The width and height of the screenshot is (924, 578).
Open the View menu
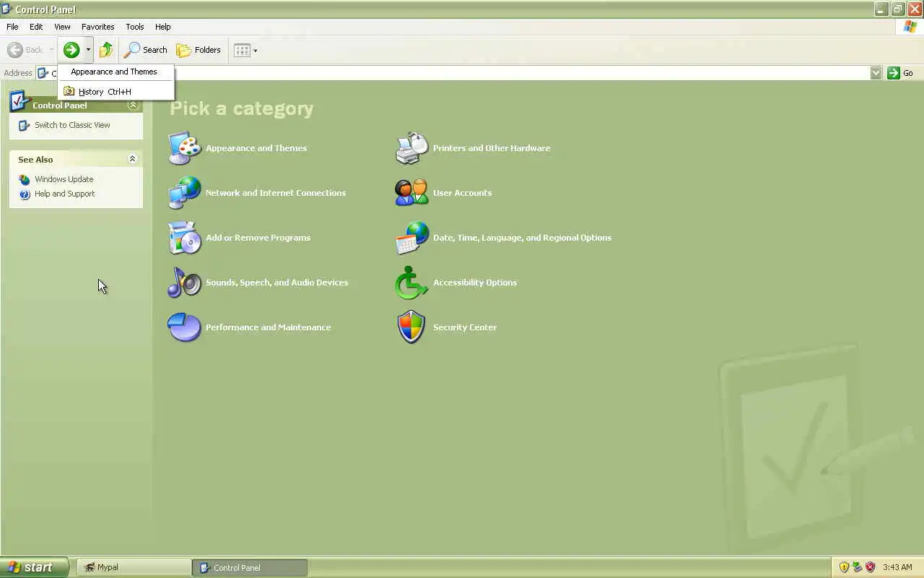tap(62, 27)
